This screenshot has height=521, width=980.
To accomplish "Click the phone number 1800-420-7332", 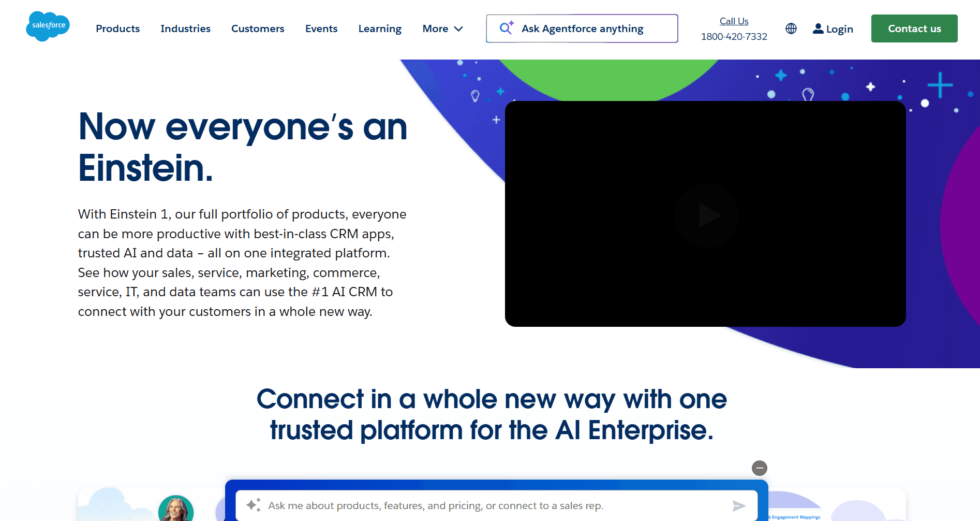I will pos(734,37).
